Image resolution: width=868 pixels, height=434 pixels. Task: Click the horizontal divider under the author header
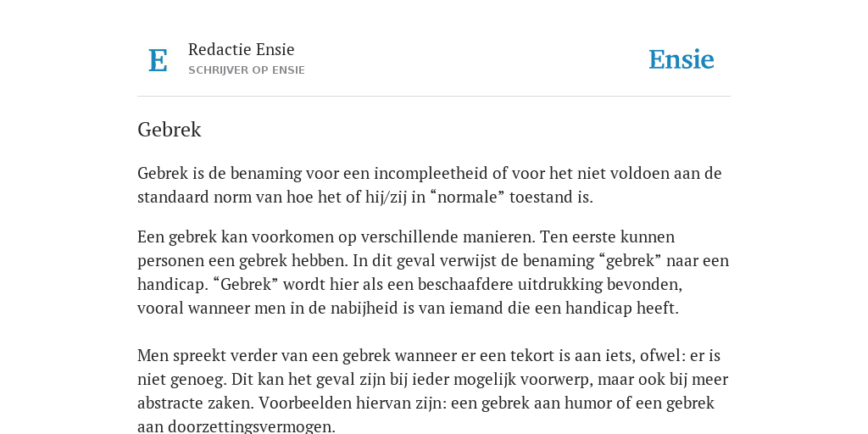(434, 97)
